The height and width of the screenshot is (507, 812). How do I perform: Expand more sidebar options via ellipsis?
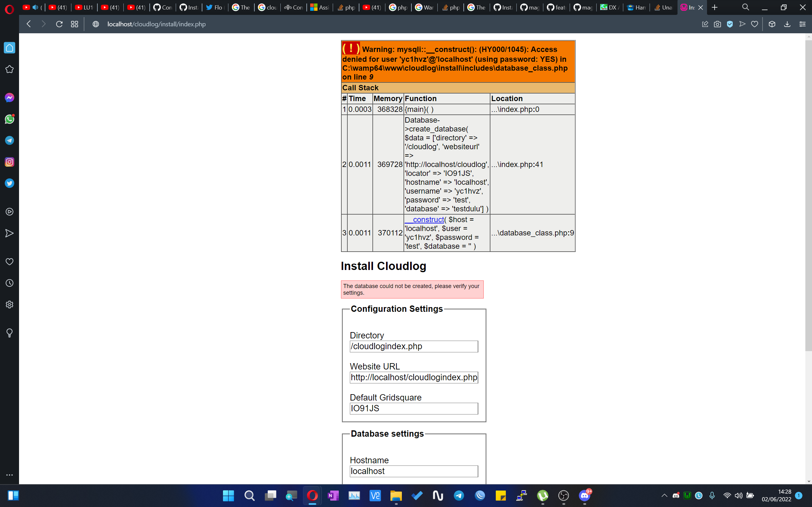pyautogui.click(x=10, y=474)
